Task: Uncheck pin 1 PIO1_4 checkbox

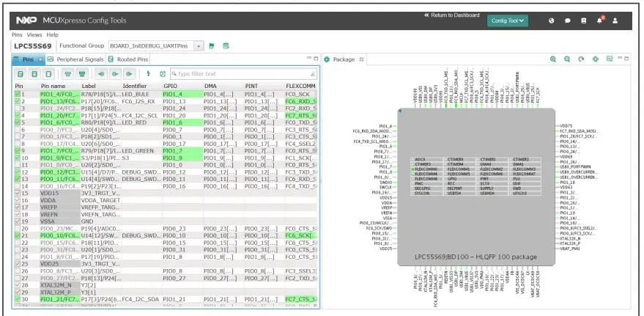Action: [18, 94]
